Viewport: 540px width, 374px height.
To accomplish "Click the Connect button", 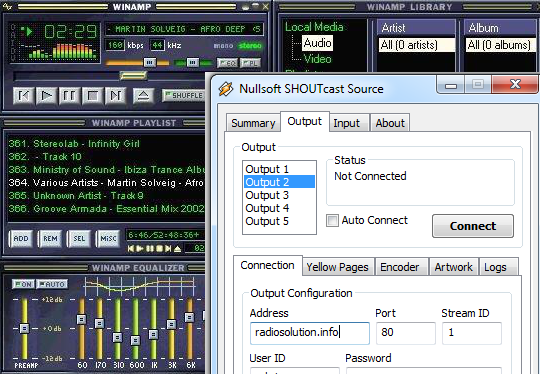I will (473, 226).
